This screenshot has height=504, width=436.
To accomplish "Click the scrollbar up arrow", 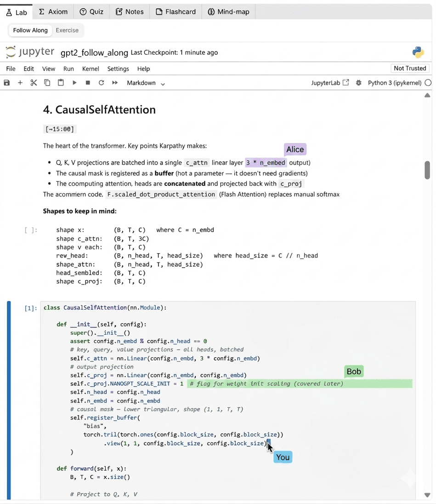I will tap(427, 95).
